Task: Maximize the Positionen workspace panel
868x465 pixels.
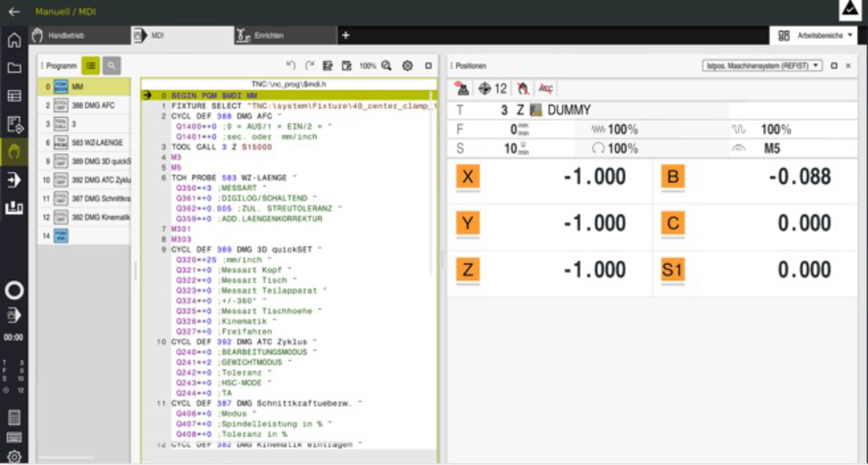Action: coord(834,66)
